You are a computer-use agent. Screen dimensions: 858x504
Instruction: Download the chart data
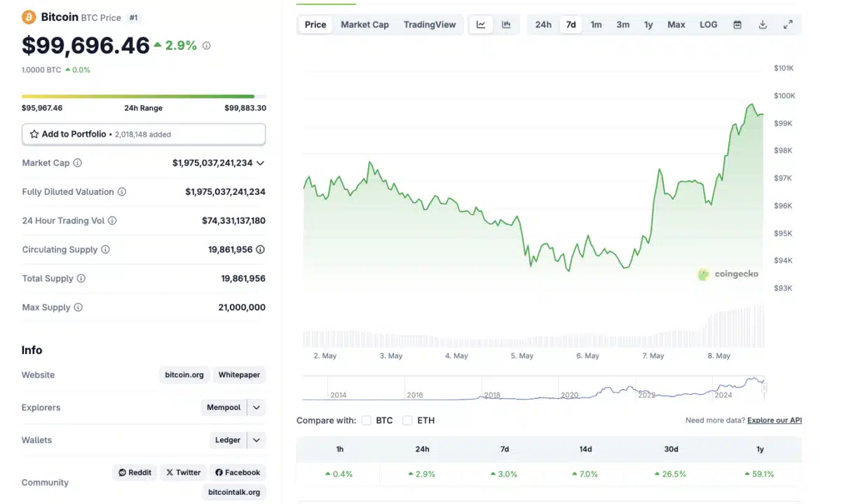point(763,24)
